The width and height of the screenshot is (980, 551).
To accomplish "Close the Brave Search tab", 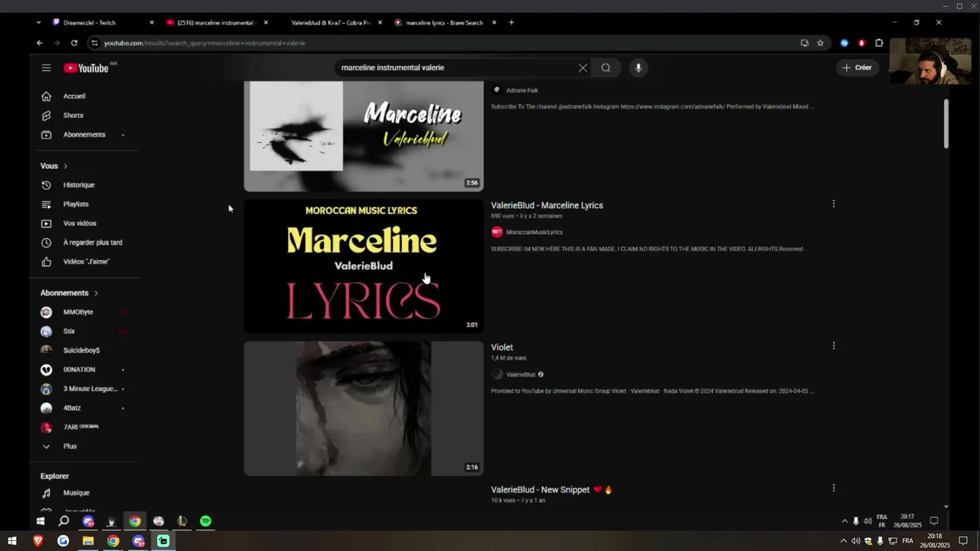I will [x=494, y=22].
